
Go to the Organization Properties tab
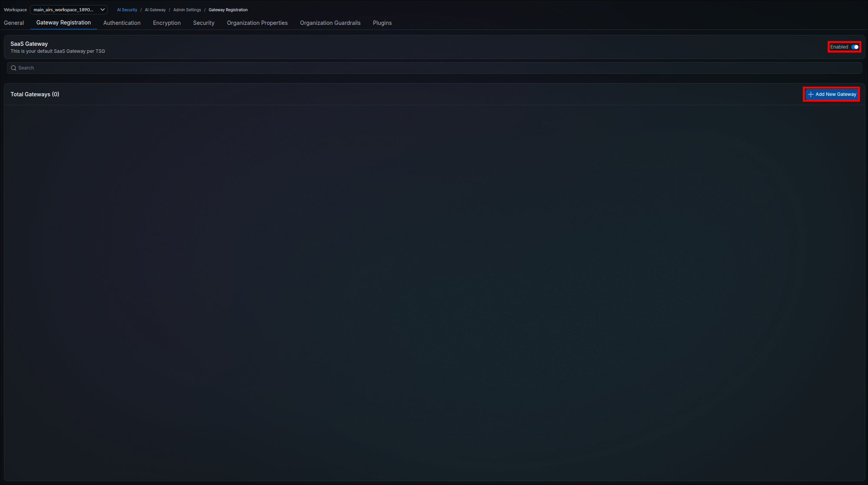[257, 23]
